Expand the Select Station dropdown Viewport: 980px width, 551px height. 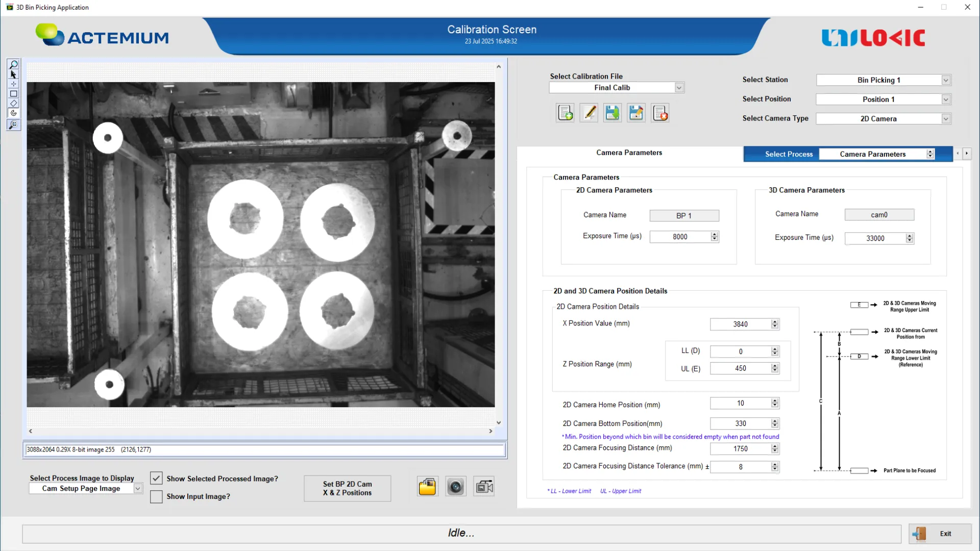945,80
